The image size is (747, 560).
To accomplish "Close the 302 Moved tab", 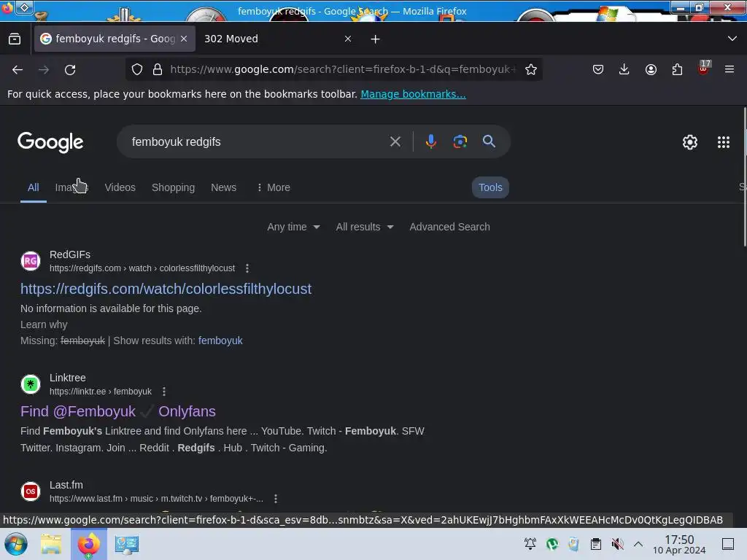I will tap(348, 39).
